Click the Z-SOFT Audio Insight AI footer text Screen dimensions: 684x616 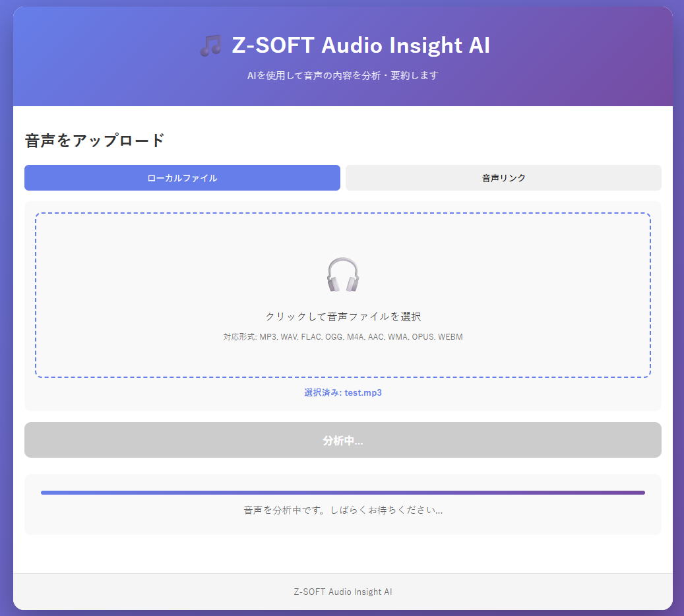343,592
